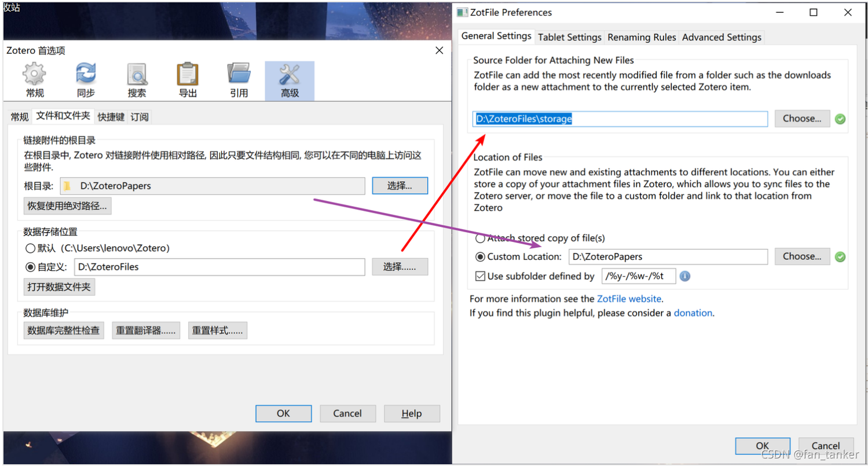This screenshot has width=868, height=466.
Task: Click the 自定义 data directory field D:\ZoteroFiles
Action: pyautogui.click(x=219, y=267)
